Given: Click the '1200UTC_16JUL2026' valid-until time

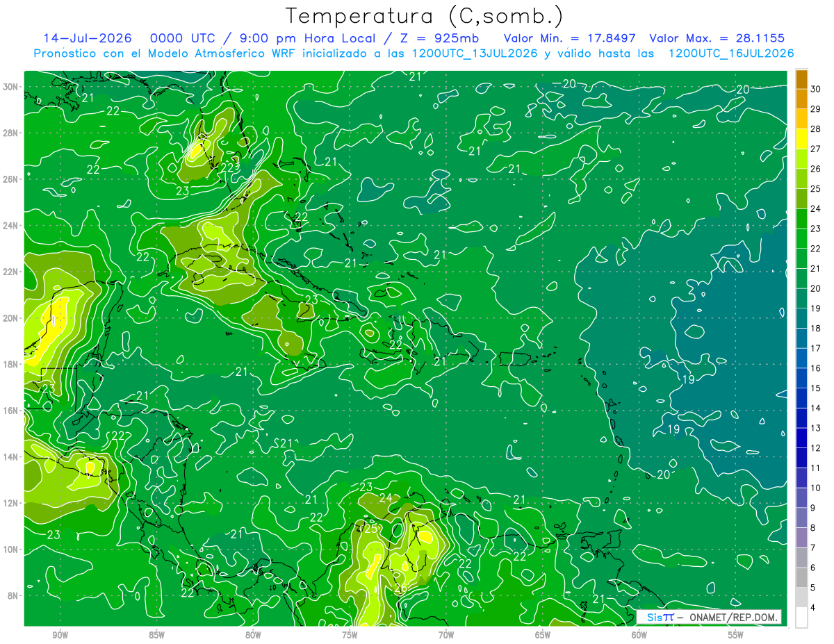Looking at the screenshot, I should [x=731, y=53].
